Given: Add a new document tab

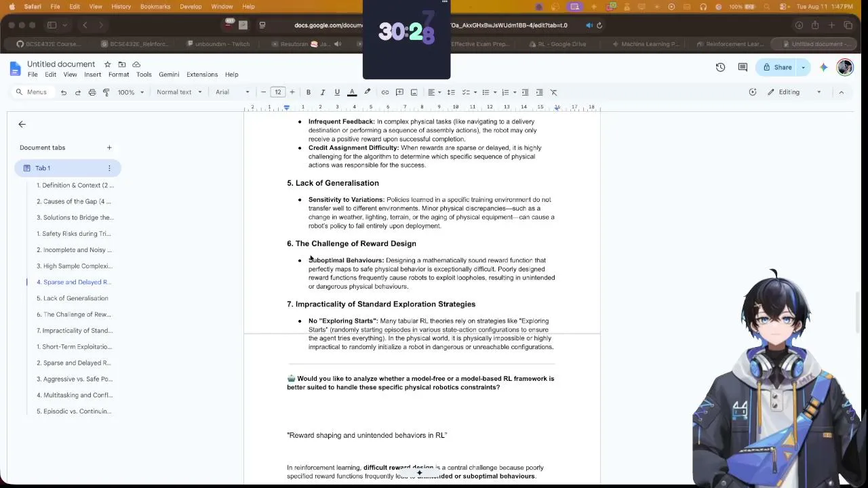Looking at the screenshot, I should 109,147.
